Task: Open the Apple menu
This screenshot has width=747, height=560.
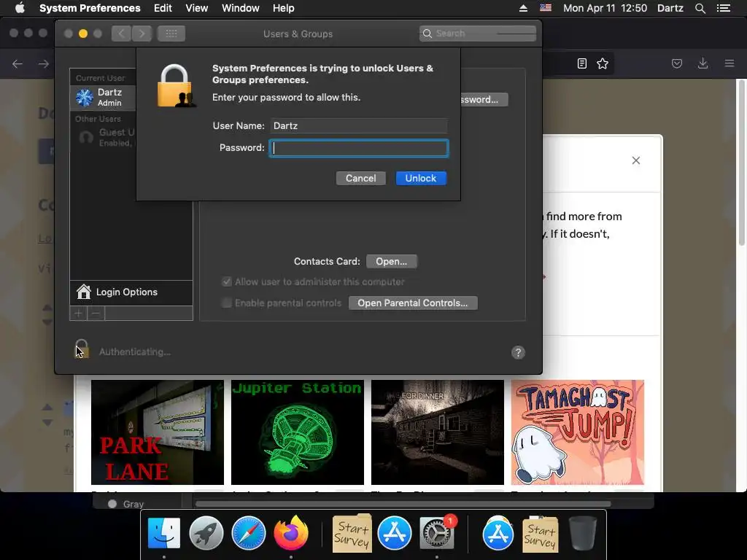Action: [20, 8]
